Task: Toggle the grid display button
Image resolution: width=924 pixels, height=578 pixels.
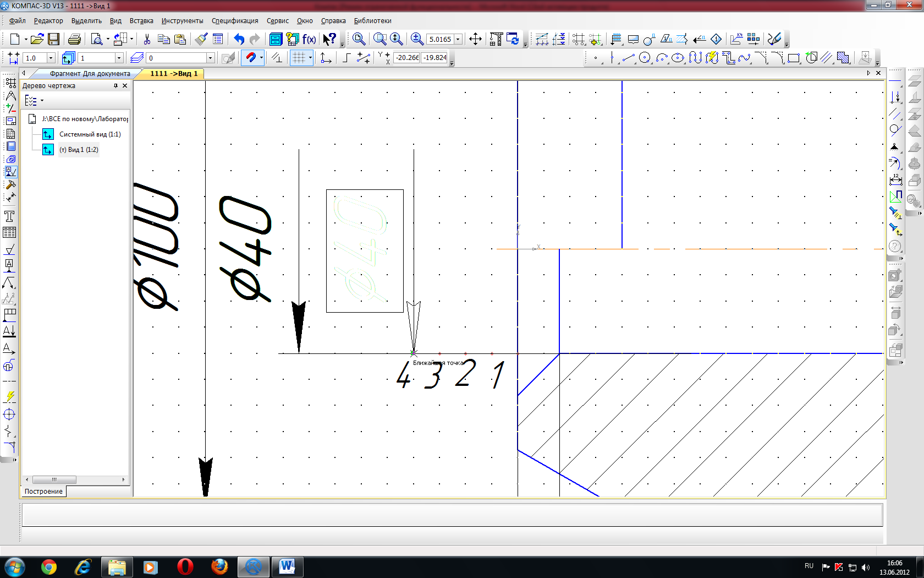Action: [x=298, y=57]
